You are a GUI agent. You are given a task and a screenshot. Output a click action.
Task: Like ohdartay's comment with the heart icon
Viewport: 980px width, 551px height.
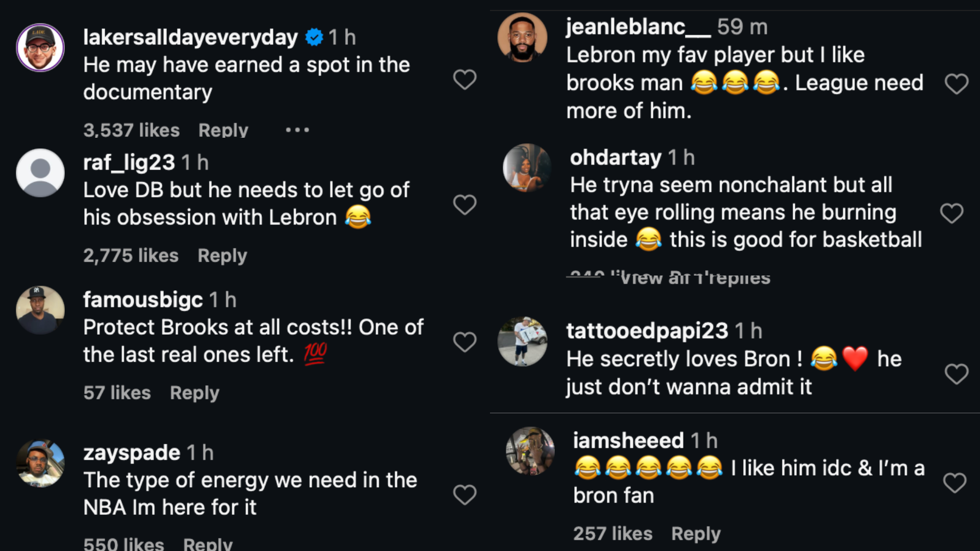coord(951,213)
